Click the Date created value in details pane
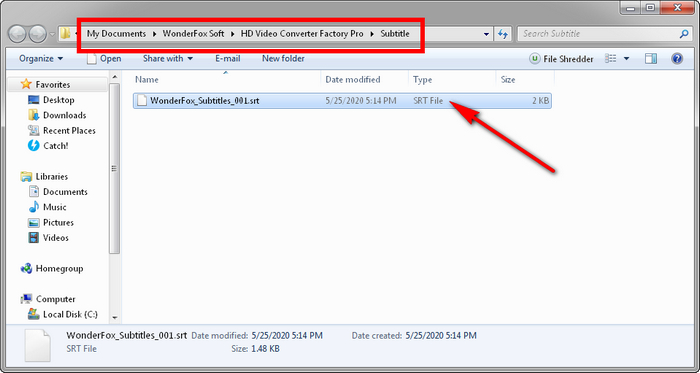This screenshot has width=700, height=373. click(441, 335)
